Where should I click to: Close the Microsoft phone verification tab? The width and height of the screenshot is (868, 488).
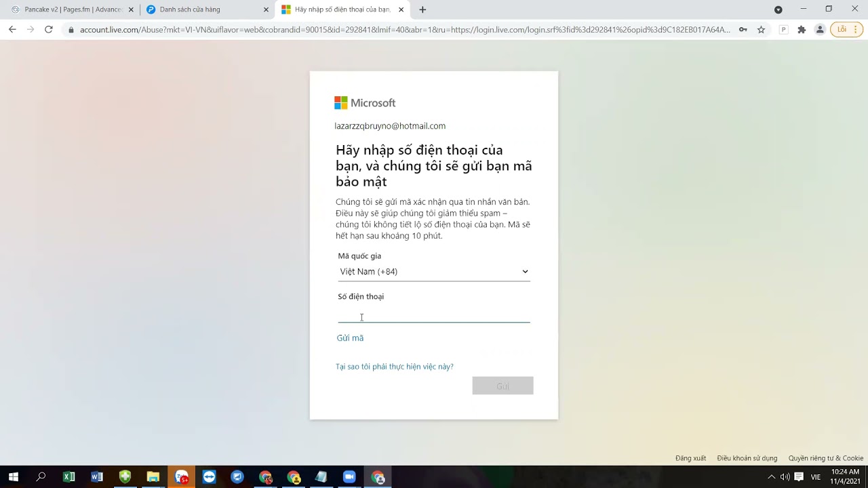pos(401,9)
